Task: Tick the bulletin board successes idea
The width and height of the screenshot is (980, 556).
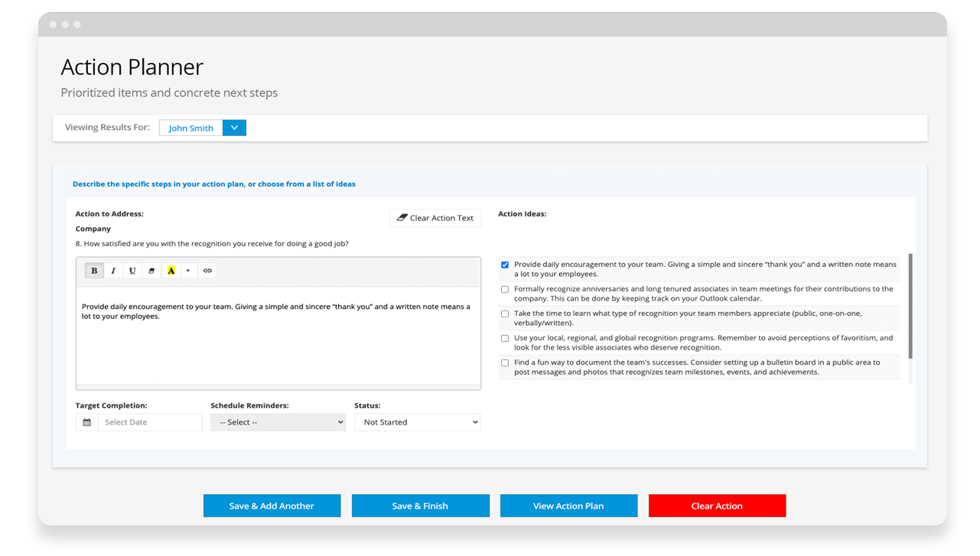Action: click(x=505, y=363)
